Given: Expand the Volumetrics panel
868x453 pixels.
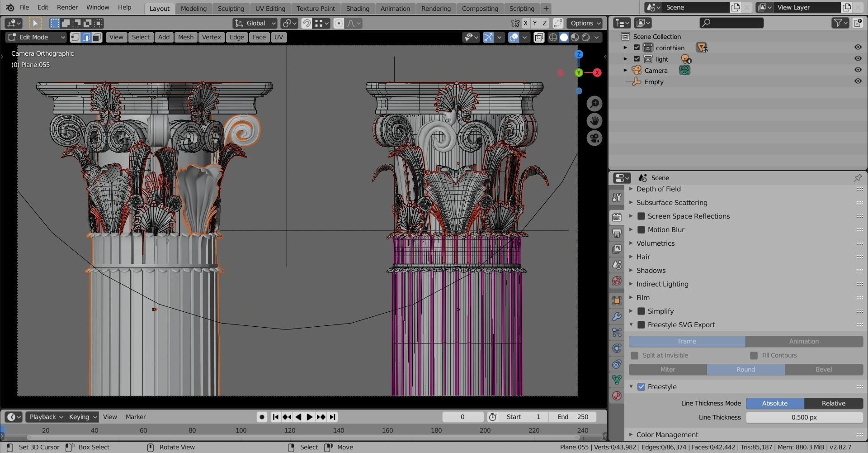Looking at the screenshot, I should [x=631, y=243].
